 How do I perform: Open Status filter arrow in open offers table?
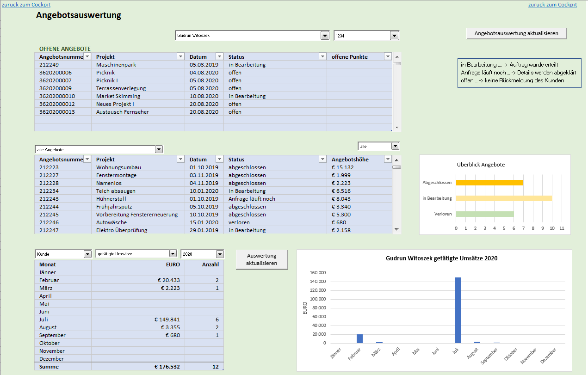coord(322,57)
